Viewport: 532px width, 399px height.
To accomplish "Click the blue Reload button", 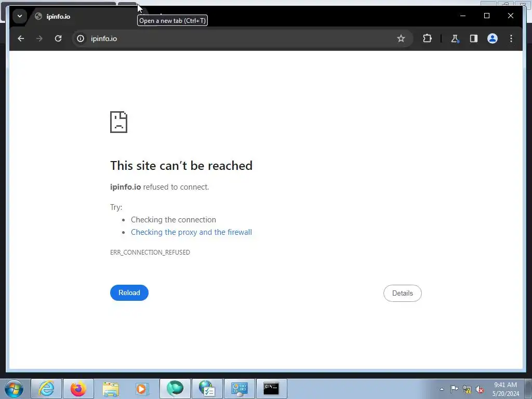I will (x=129, y=293).
